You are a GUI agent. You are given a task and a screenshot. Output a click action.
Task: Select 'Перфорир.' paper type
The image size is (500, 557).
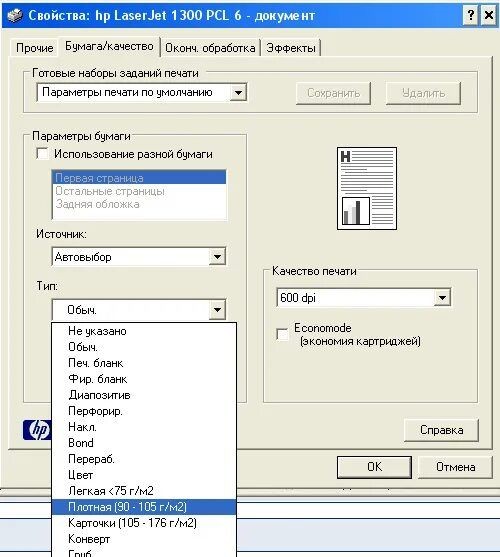(144, 411)
